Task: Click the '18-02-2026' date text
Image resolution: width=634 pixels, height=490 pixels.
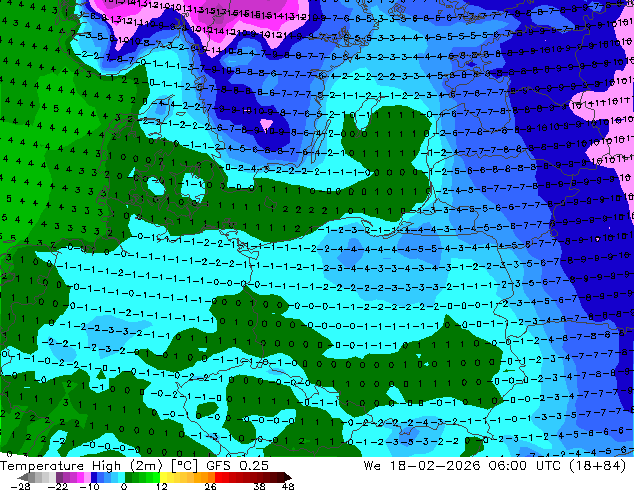Action: pyautogui.click(x=435, y=466)
